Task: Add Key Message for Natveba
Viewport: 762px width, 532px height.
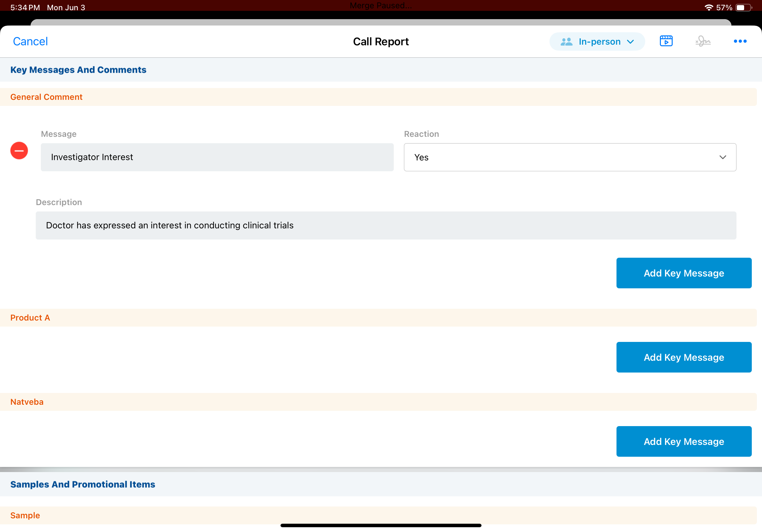Action: pyautogui.click(x=684, y=441)
